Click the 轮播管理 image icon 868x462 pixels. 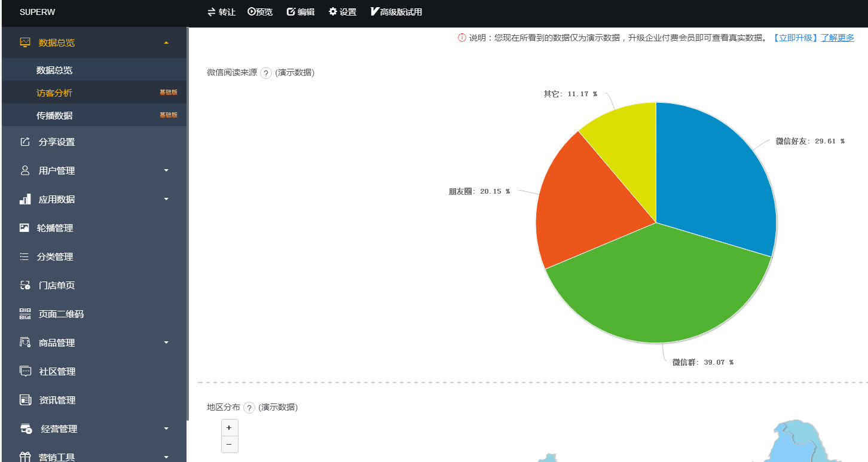(x=25, y=228)
